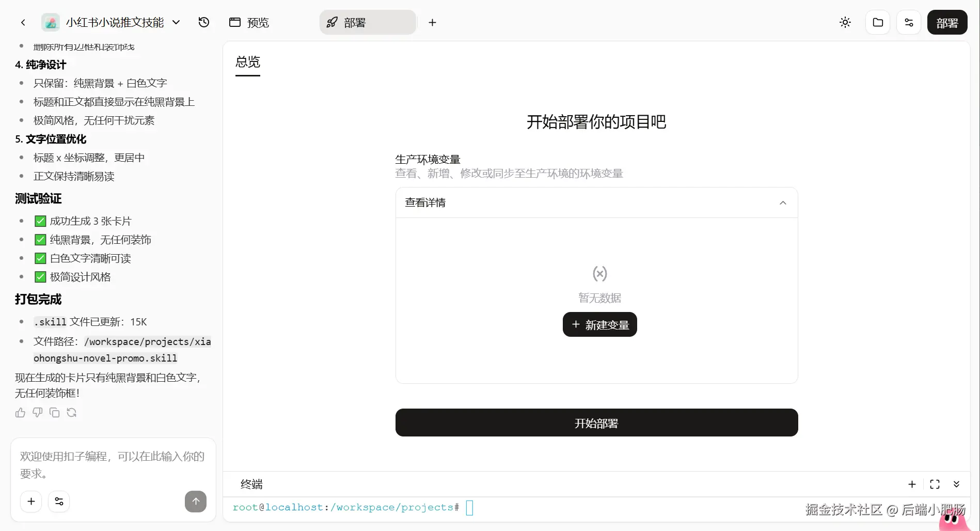Click the 测试验证 heading in chat
The width and height of the screenshot is (980, 531).
[38, 198]
